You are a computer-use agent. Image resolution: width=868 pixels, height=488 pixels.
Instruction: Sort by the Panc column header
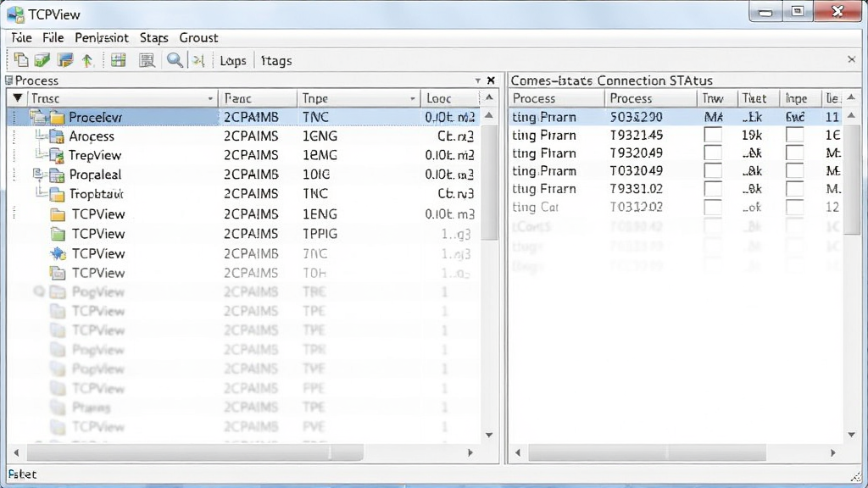point(258,98)
